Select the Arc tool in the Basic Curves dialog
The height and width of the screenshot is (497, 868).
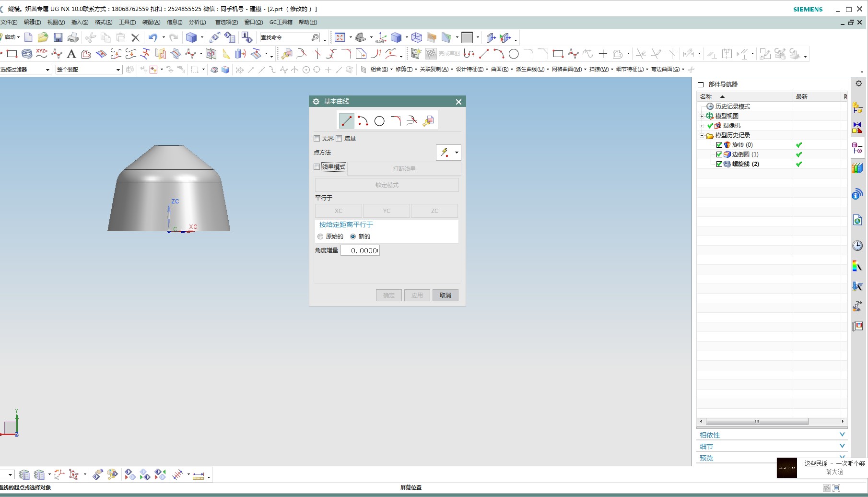tap(363, 121)
